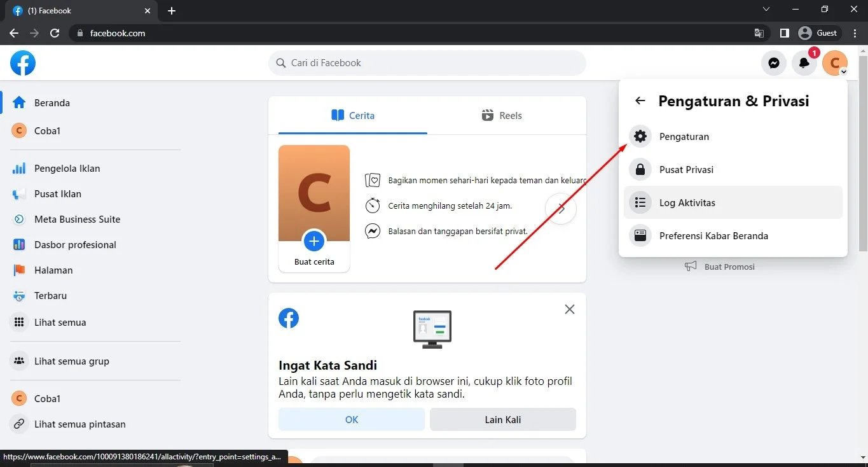Click the Lihat semua grup people icon
The height and width of the screenshot is (467, 868).
point(19,361)
